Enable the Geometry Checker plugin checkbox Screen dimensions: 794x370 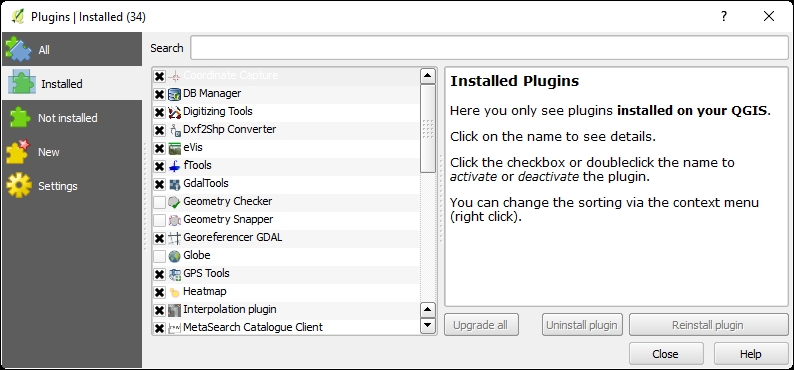pos(160,202)
